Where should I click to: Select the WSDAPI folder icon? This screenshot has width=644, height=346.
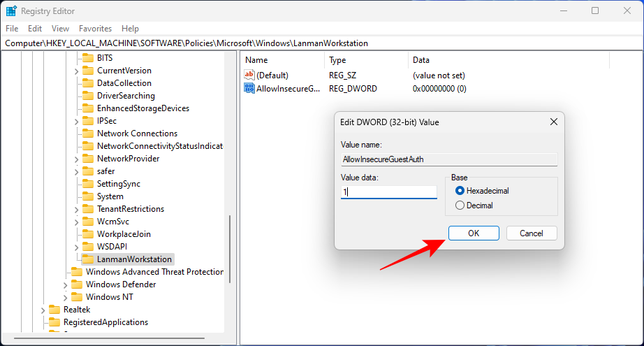[88, 247]
